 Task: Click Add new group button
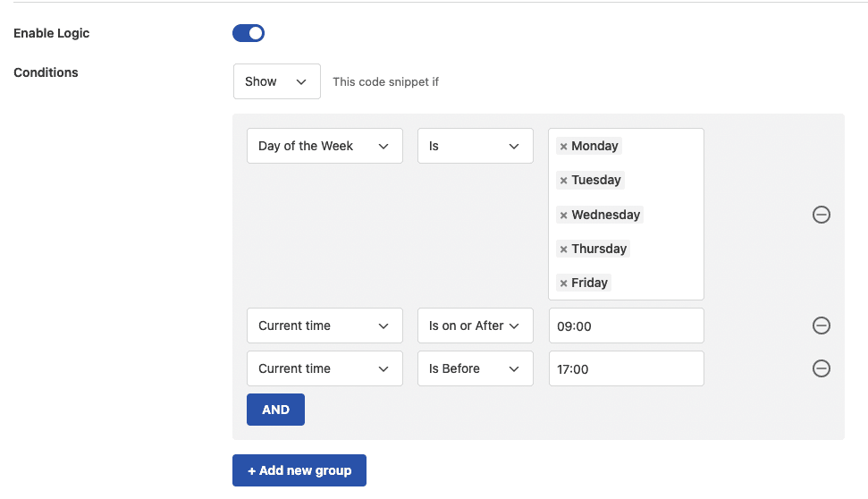point(299,470)
